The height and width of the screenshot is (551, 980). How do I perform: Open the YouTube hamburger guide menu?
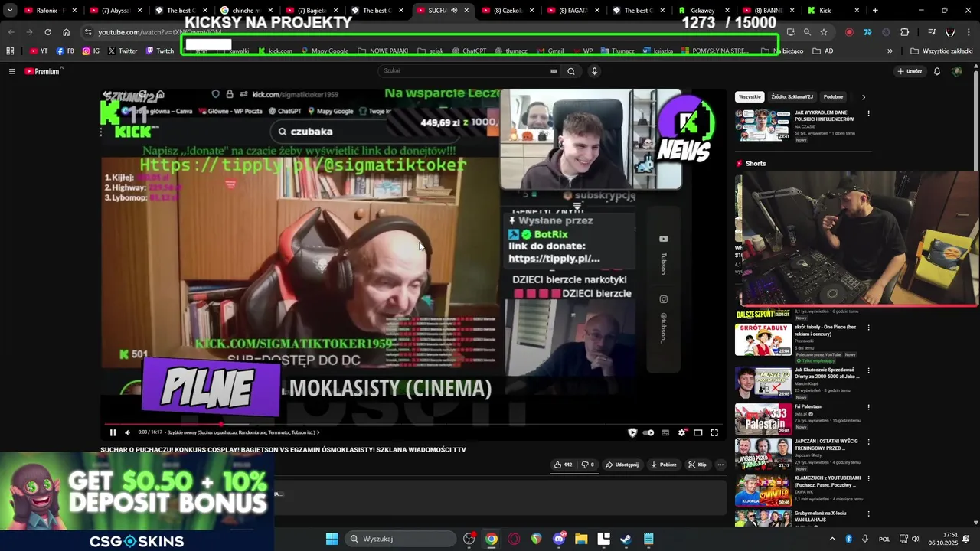(11, 71)
